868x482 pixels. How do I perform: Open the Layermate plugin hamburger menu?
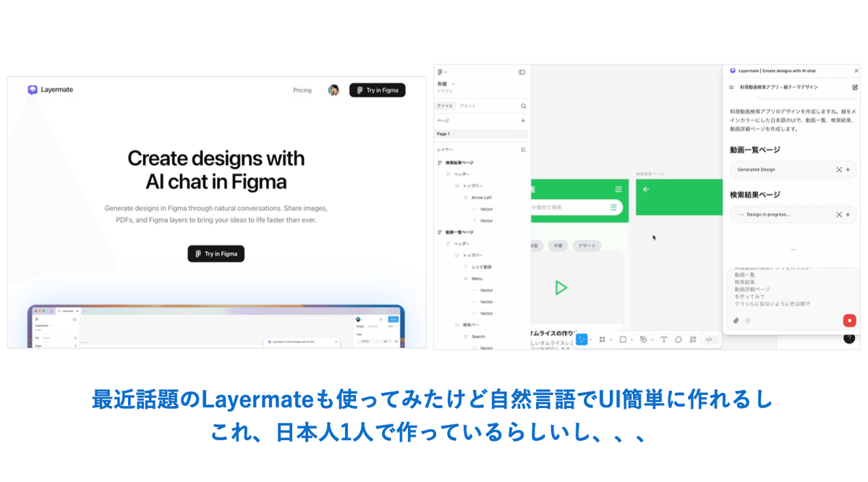coord(730,87)
